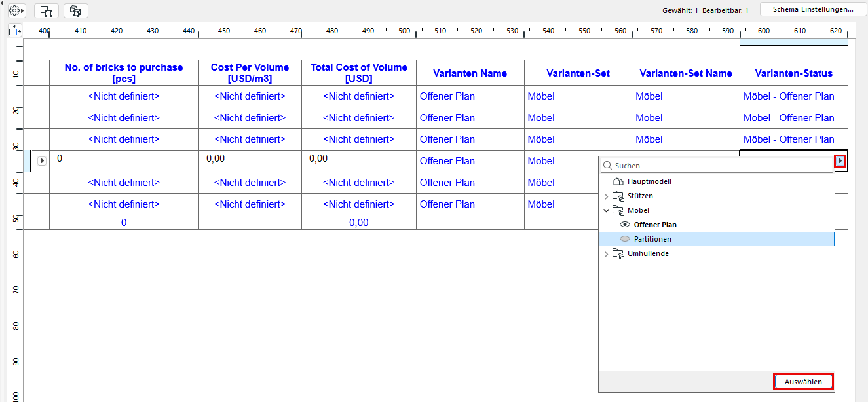Expand the Stützen tree node
This screenshot has width=868, height=402.
606,196
